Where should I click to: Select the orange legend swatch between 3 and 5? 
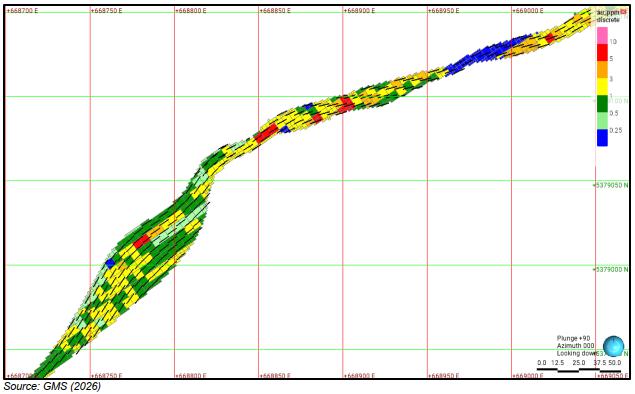click(602, 70)
